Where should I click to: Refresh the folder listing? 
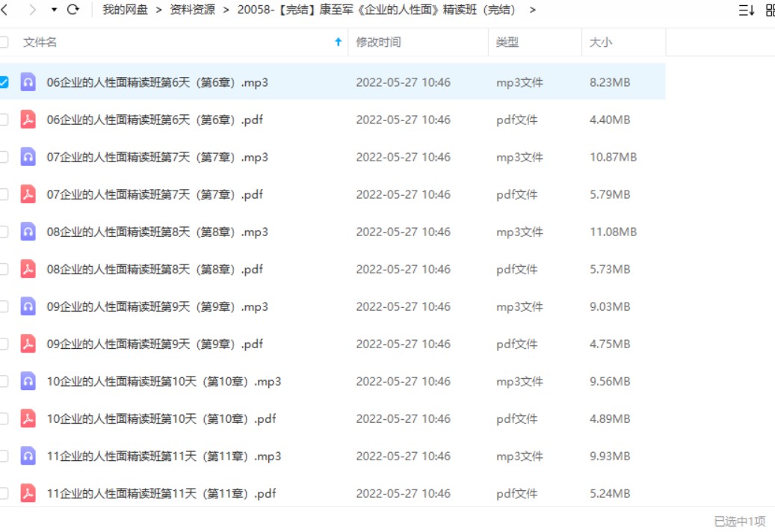point(73,10)
